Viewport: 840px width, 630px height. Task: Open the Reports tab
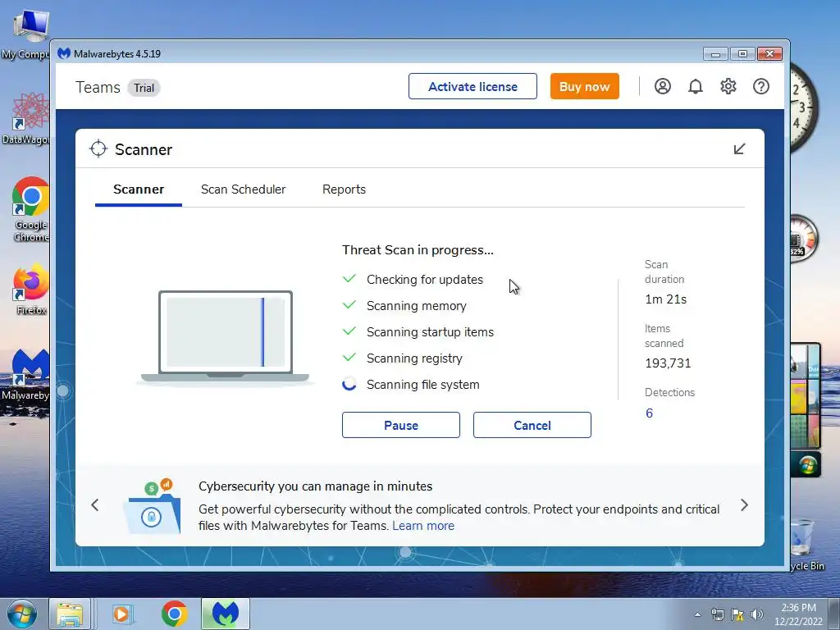tap(344, 189)
